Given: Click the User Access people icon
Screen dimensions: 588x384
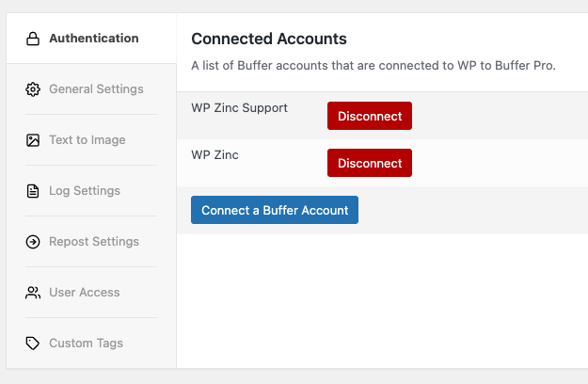Looking at the screenshot, I should [x=33, y=293].
